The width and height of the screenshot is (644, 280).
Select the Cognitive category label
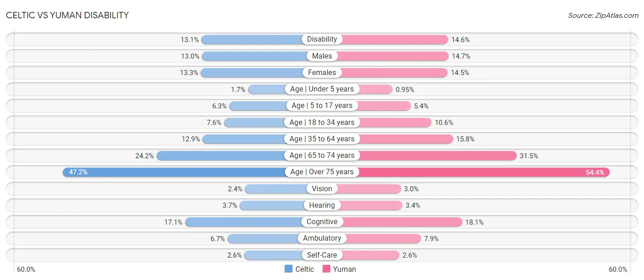click(x=322, y=222)
